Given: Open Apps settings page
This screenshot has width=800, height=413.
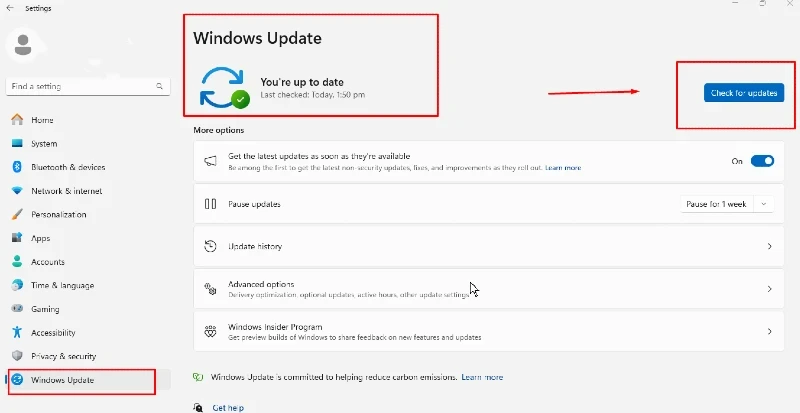Looking at the screenshot, I should [x=88, y=238].
